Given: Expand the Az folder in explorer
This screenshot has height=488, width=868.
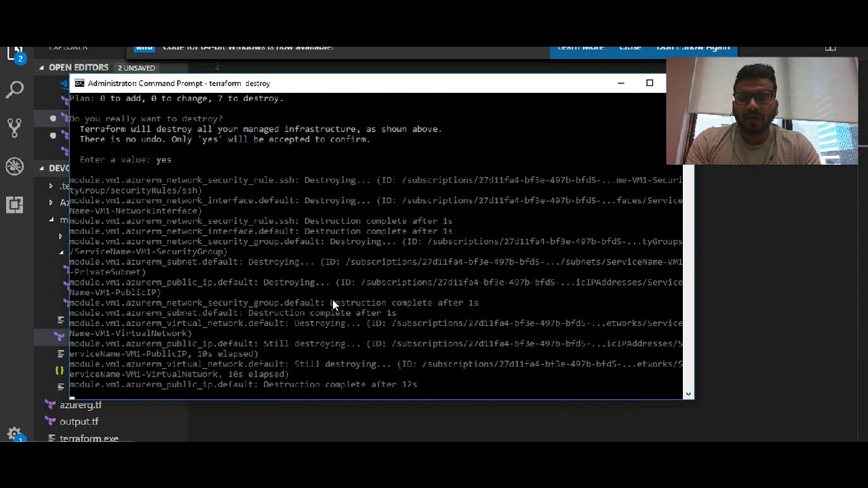Looking at the screenshot, I should [x=51, y=202].
